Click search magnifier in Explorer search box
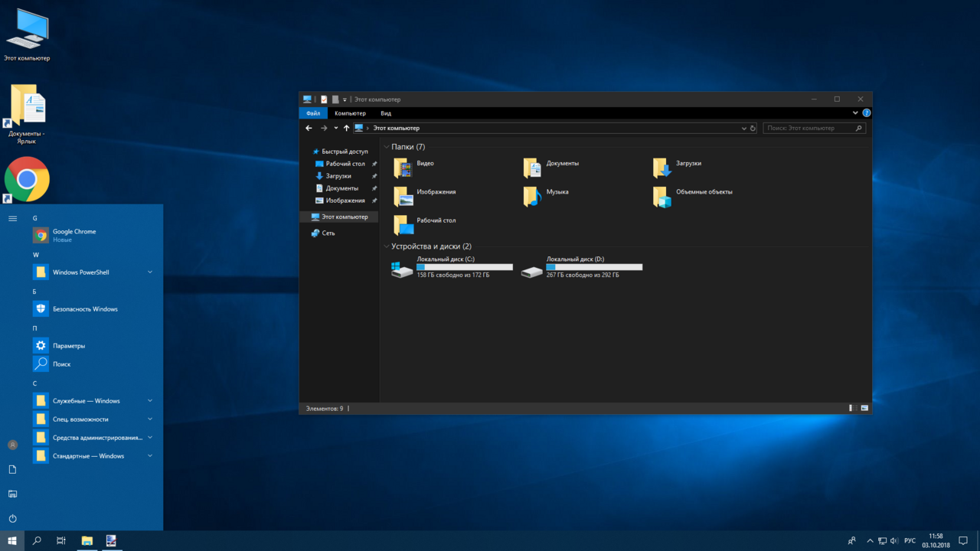 [x=859, y=129]
